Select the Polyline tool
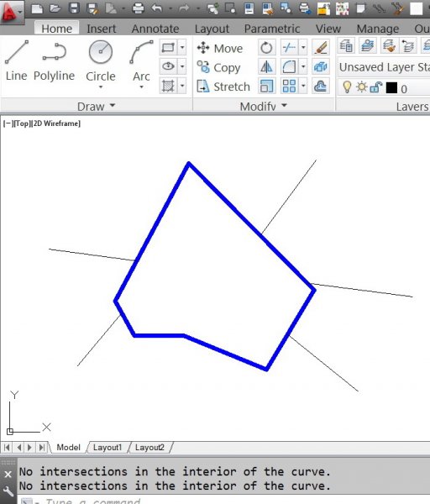The width and height of the screenshot is (430, 504). (54, 60)
